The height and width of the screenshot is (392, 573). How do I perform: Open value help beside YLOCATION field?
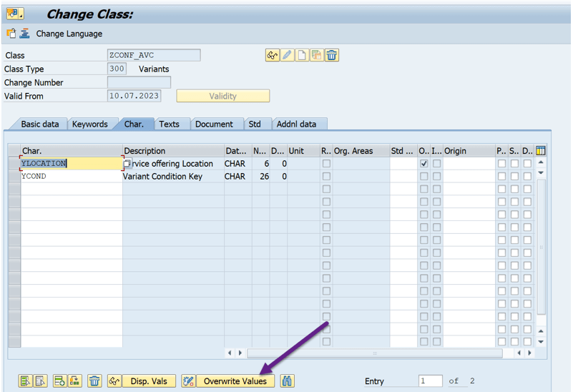(127, 163)
